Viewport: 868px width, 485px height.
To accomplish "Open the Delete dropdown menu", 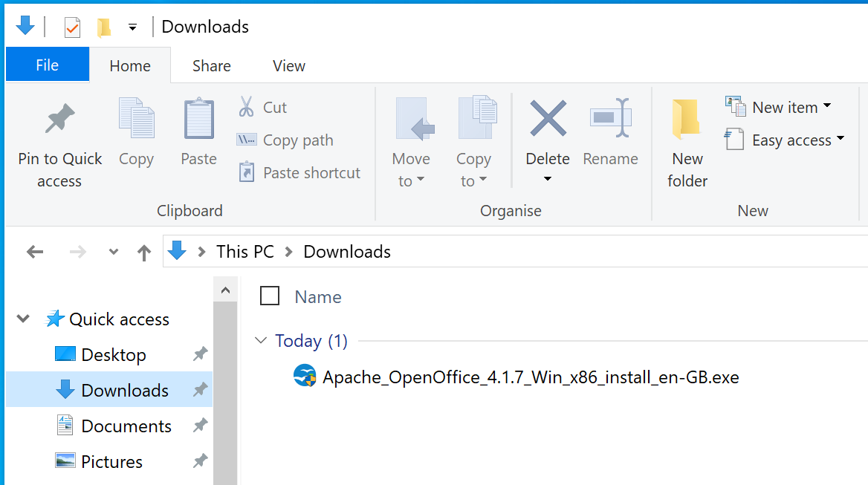I will (548, 178).
